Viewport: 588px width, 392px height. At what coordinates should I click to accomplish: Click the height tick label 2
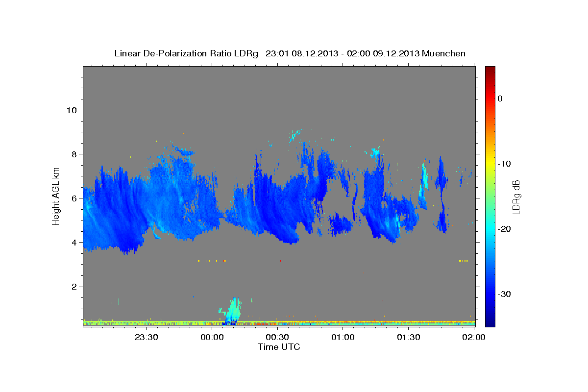[x=73, y=287]
